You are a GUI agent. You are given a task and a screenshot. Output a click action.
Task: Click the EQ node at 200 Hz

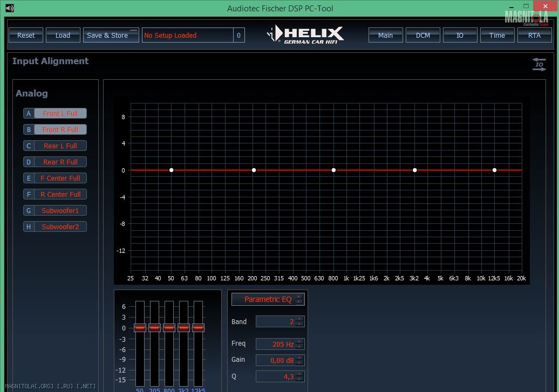point(254,170)
